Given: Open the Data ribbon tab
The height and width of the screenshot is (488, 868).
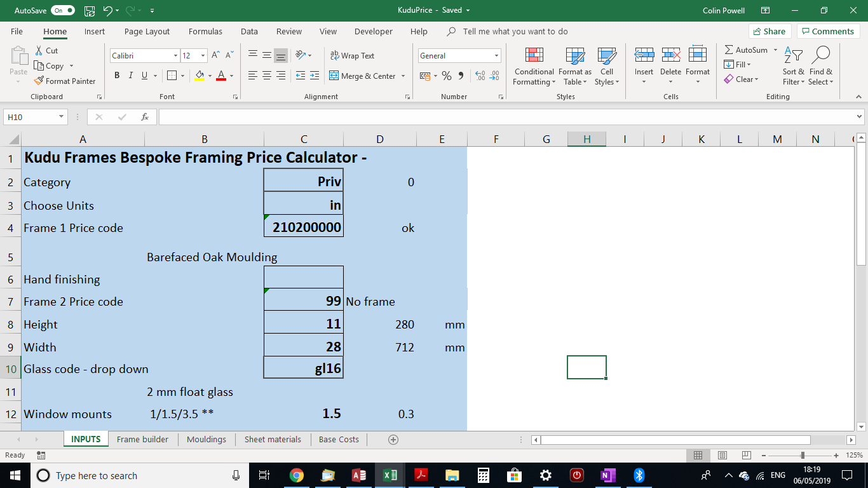Looking at the screenshot, I should click(249, 31).
